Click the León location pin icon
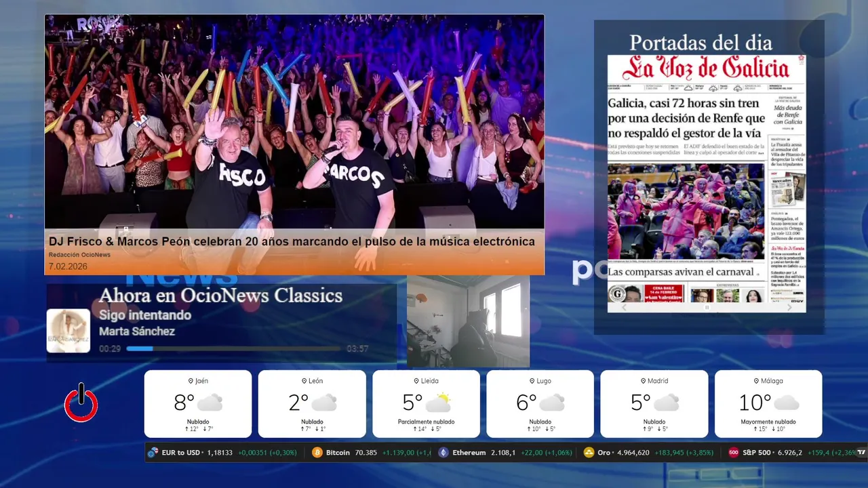868x488 pixels. pos(304,381)
